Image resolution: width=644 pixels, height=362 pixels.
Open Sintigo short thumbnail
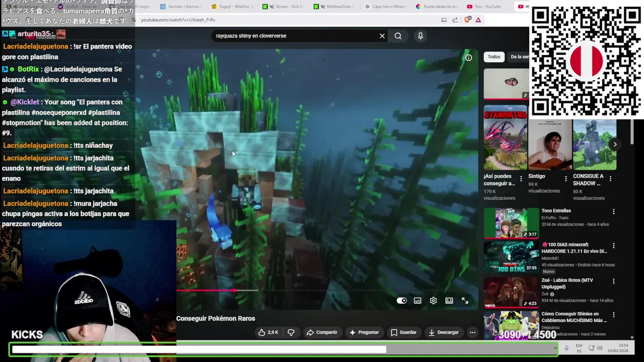(550, 144)
